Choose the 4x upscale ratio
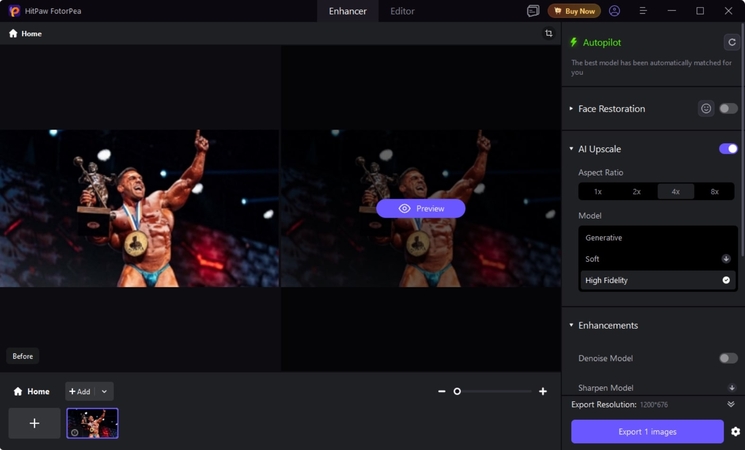The width and height of the screenshot is (745, 450). point(676,191)
